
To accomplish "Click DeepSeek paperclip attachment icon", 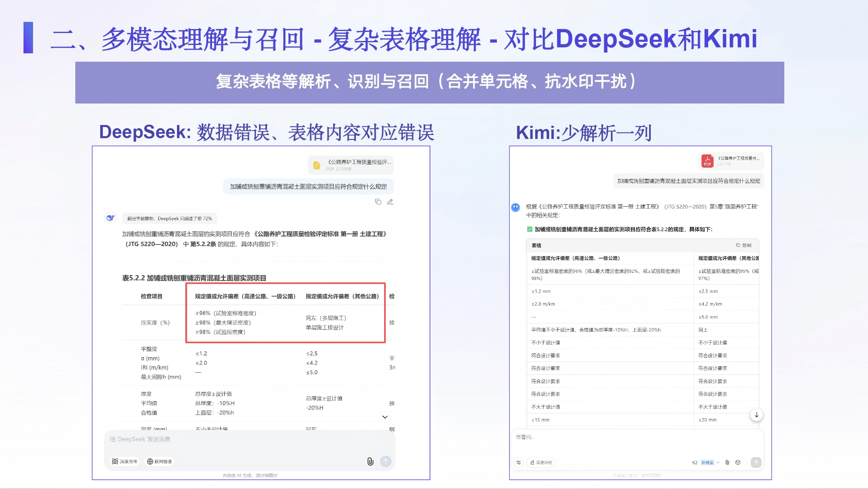I will click(x=370, y=462).
